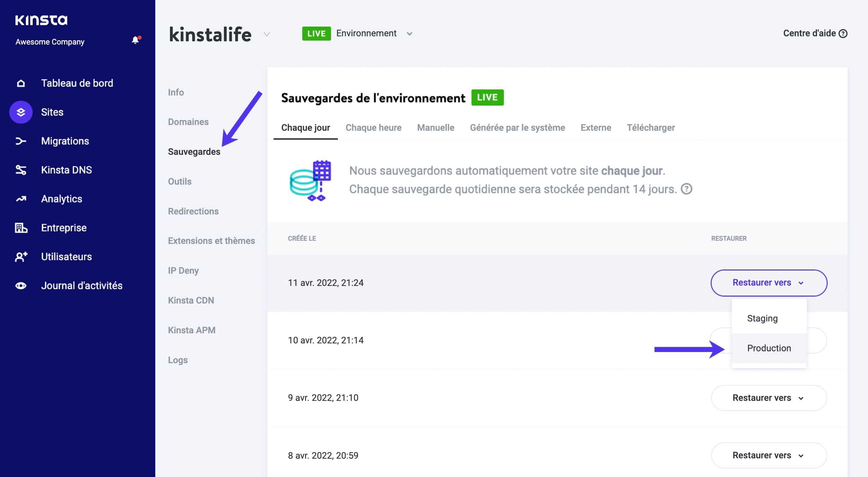Open the Logs section
Image resolution: width=868 pixels, height=477 pixels.
178,360
